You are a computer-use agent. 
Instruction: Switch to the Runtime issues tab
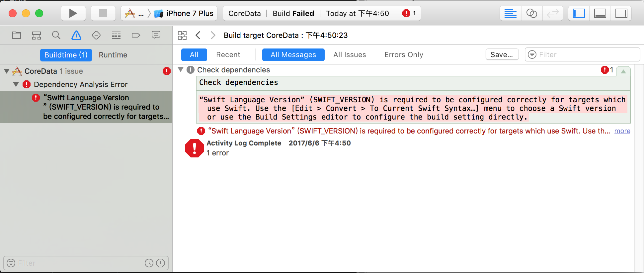click(113, 55)
